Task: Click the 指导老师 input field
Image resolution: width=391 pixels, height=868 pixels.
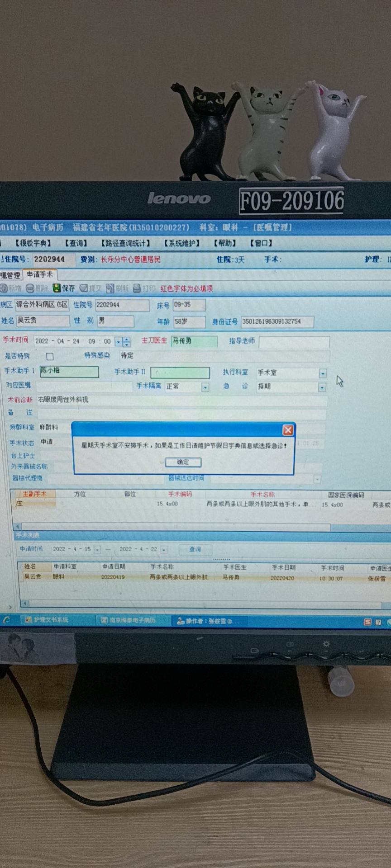Action: tap(294, 342)
